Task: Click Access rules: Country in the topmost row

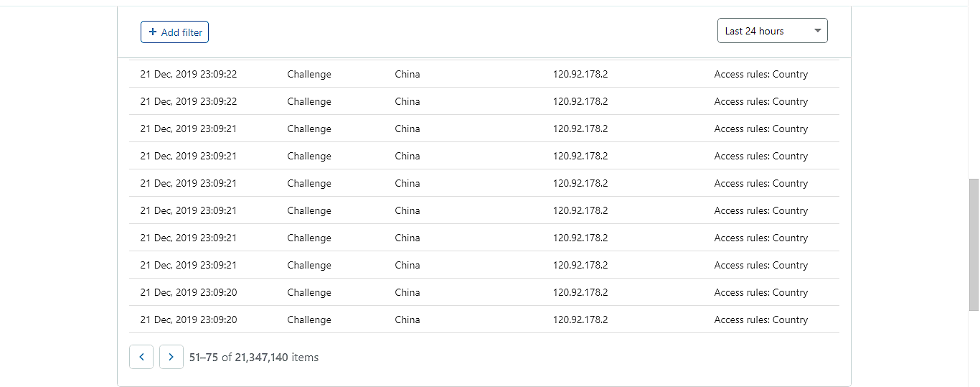Action: click(761, 74)
